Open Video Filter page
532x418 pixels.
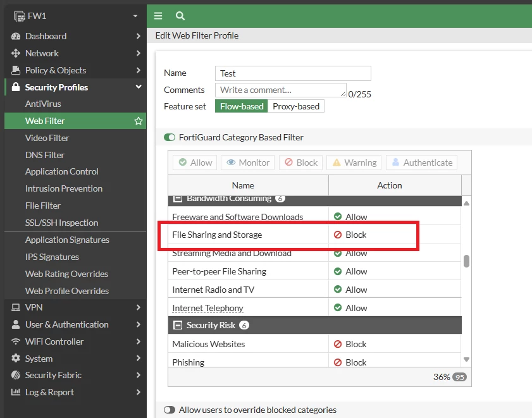[47, 138]
